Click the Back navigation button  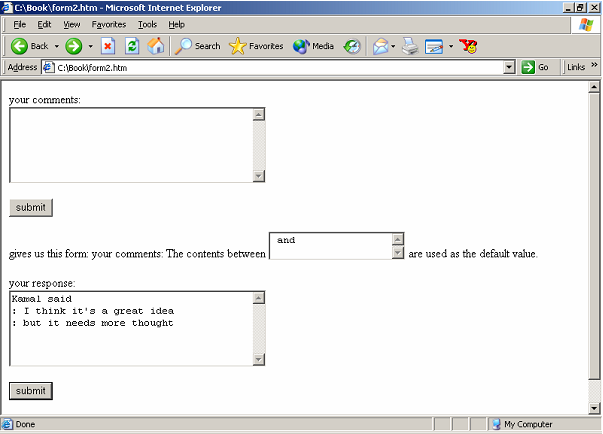coord(29,46)
